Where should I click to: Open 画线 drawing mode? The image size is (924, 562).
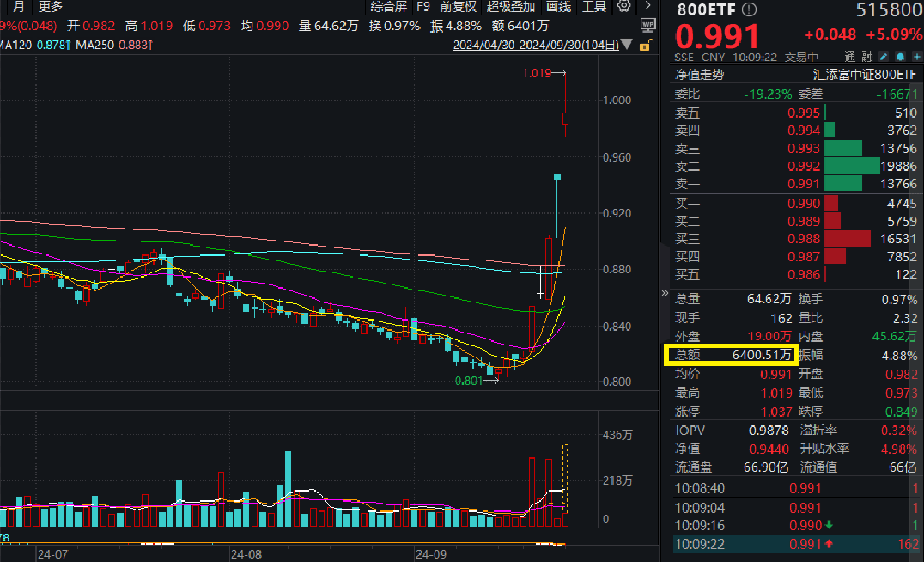pos(559,6)
